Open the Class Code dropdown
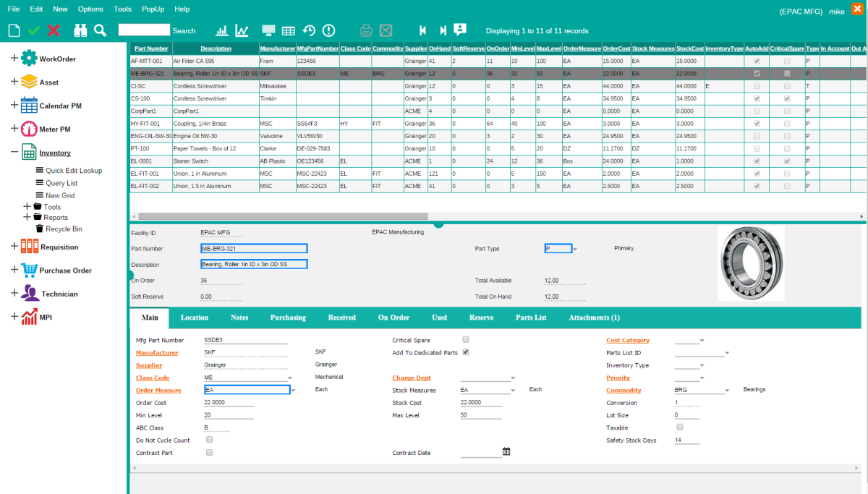The image size is (868, 494). tap(290, 378)
